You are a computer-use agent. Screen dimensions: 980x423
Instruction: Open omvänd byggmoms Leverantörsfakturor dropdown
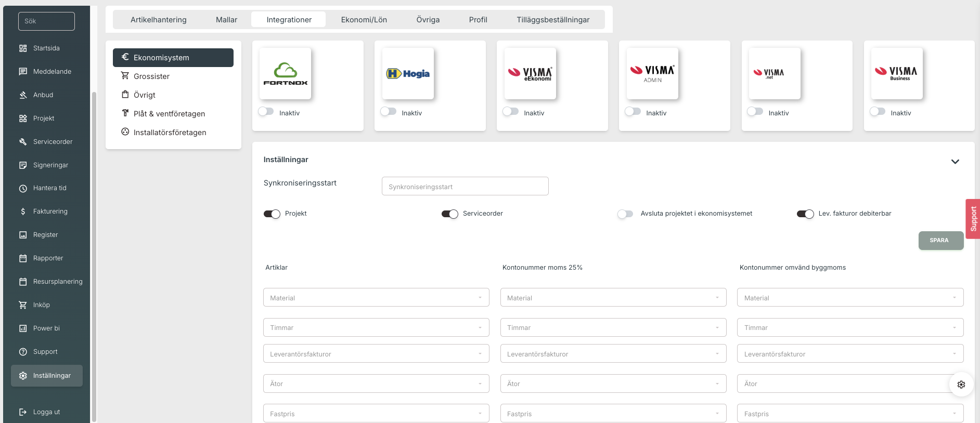coord(850,354)
